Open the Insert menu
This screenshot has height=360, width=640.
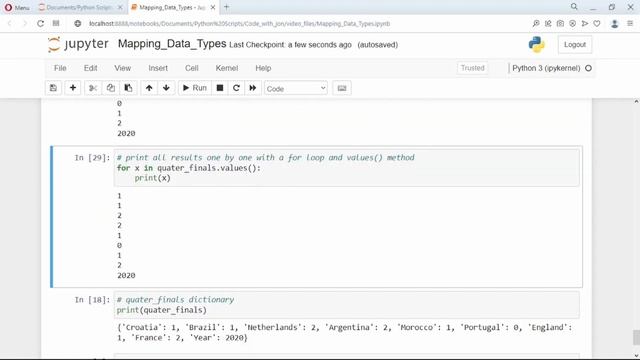coord(158,68)
